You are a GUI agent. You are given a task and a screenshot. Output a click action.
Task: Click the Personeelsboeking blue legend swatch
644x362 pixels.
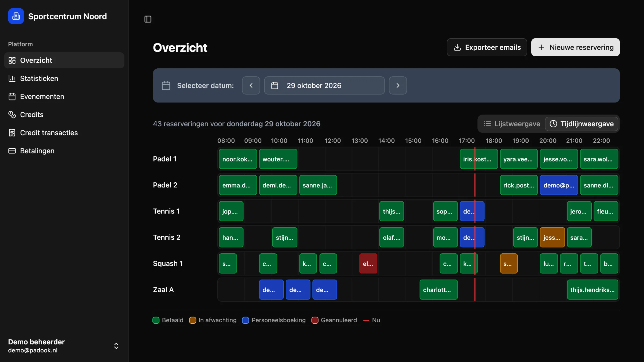coord(245,320)
